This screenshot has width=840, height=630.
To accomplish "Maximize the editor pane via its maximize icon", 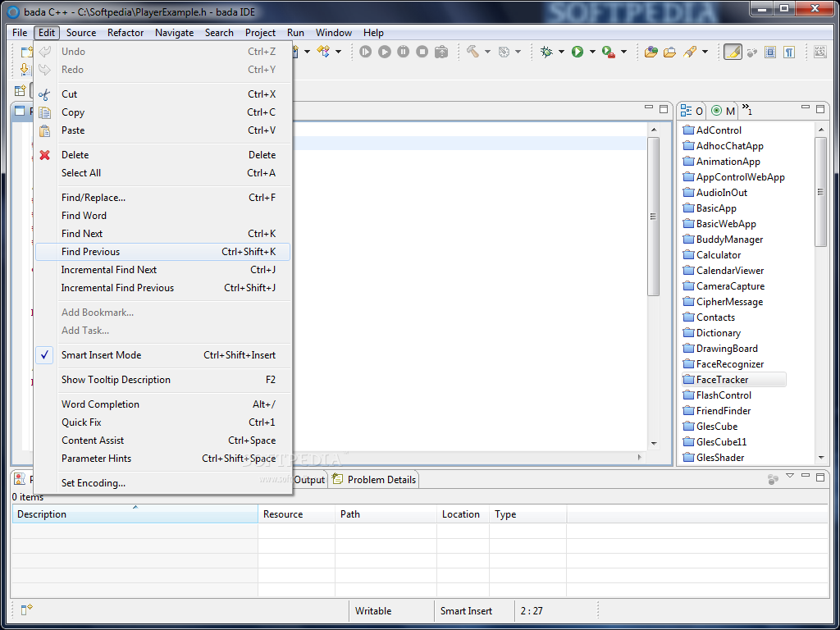I will [663, 109].
